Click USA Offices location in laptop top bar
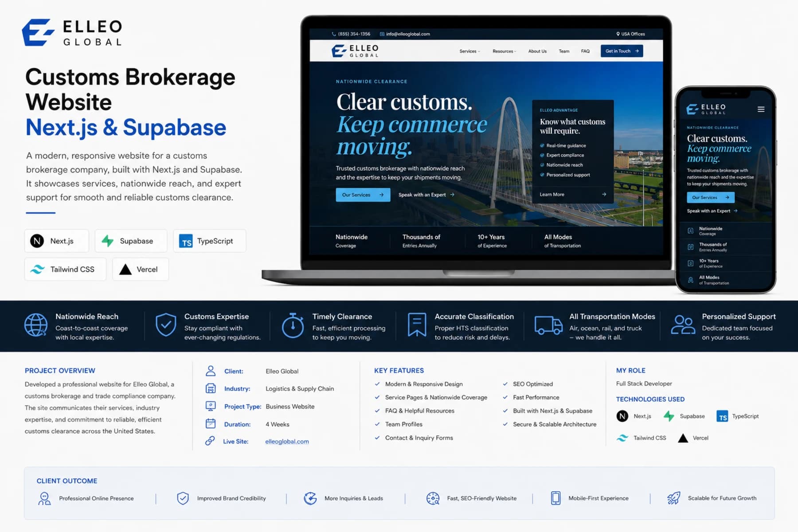The height and width of the screenshot is (532, 798). coord(630,34)
